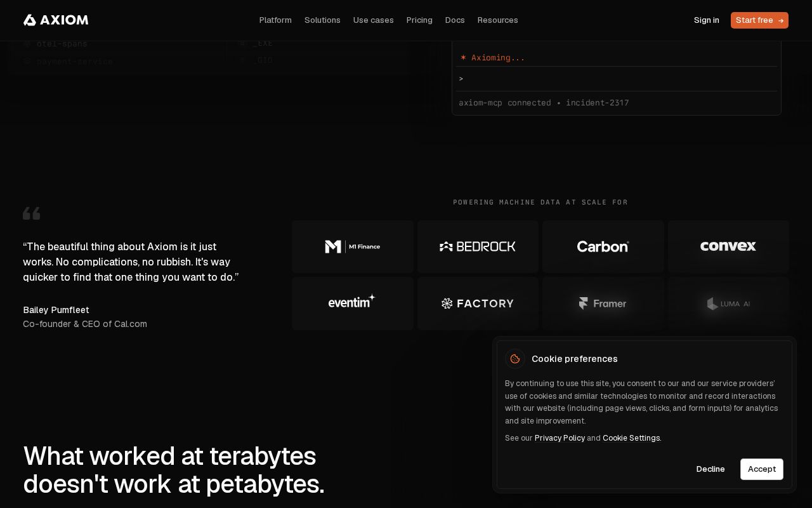812x508 pixels.
Task: Click the cookie icon in preferences dialog
Action: [515, 359]
